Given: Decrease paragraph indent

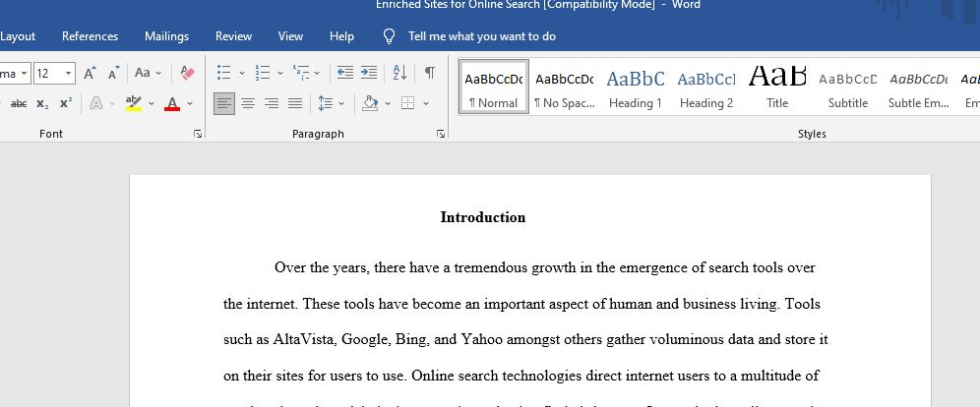Looking at the screenshot, I should pos(345,73).
